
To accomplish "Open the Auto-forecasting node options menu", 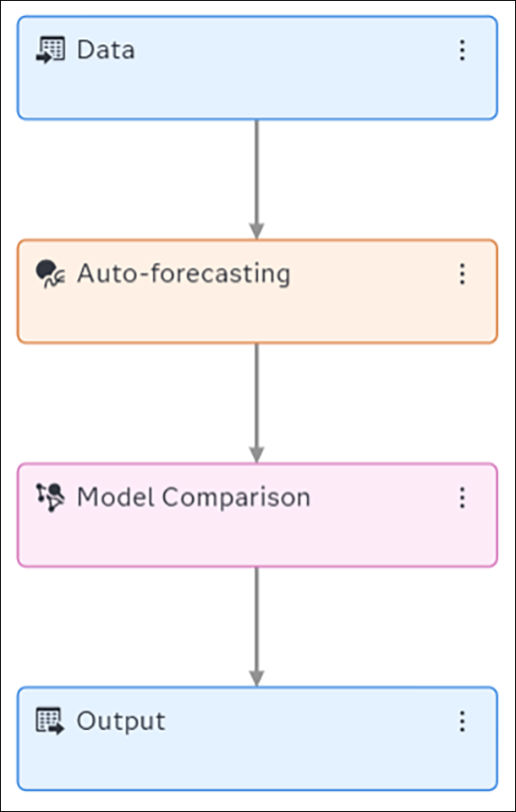I will tap(462, 273).
